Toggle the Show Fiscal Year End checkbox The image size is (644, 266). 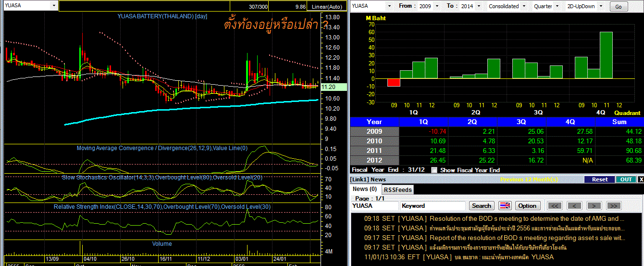coord(434,170)
